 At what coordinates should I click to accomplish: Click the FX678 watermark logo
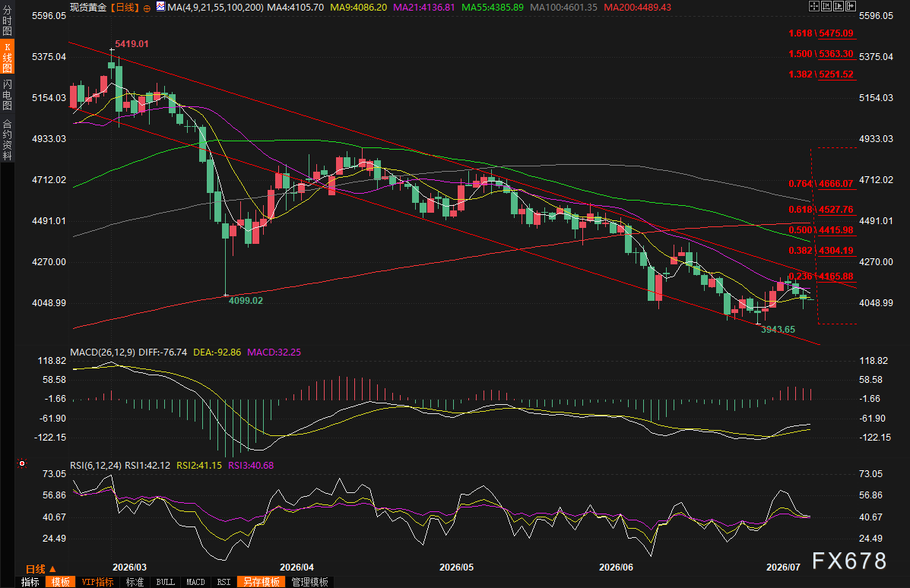coord(849,561)
